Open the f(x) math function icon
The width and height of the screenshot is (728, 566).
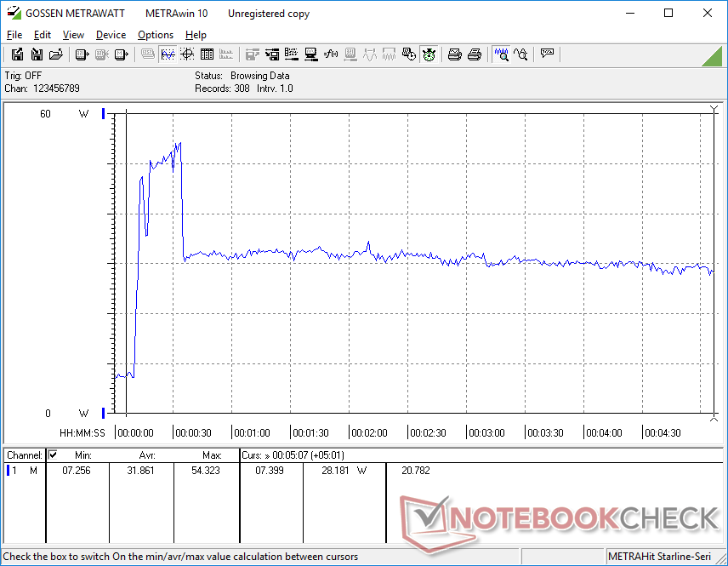(331, 54)
